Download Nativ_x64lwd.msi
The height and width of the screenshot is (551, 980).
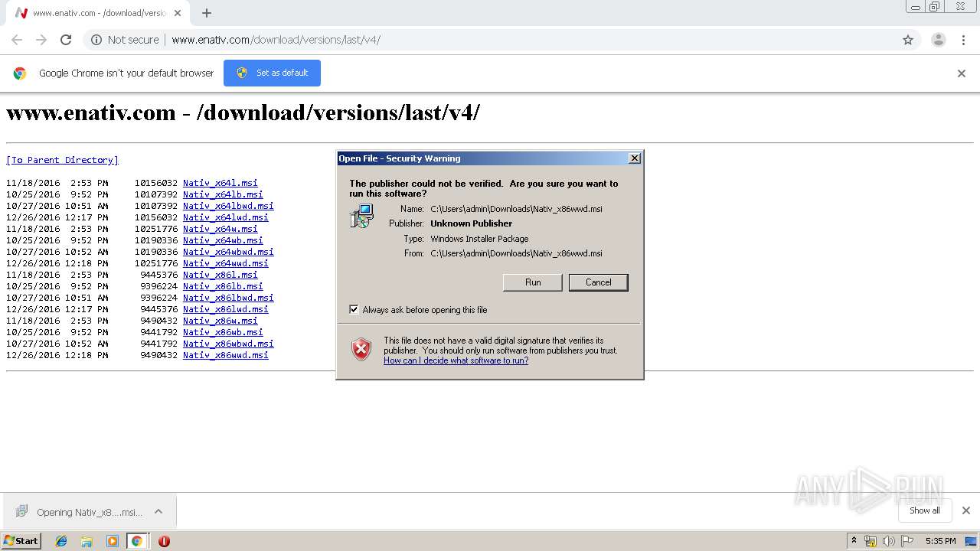pos(226,217)
